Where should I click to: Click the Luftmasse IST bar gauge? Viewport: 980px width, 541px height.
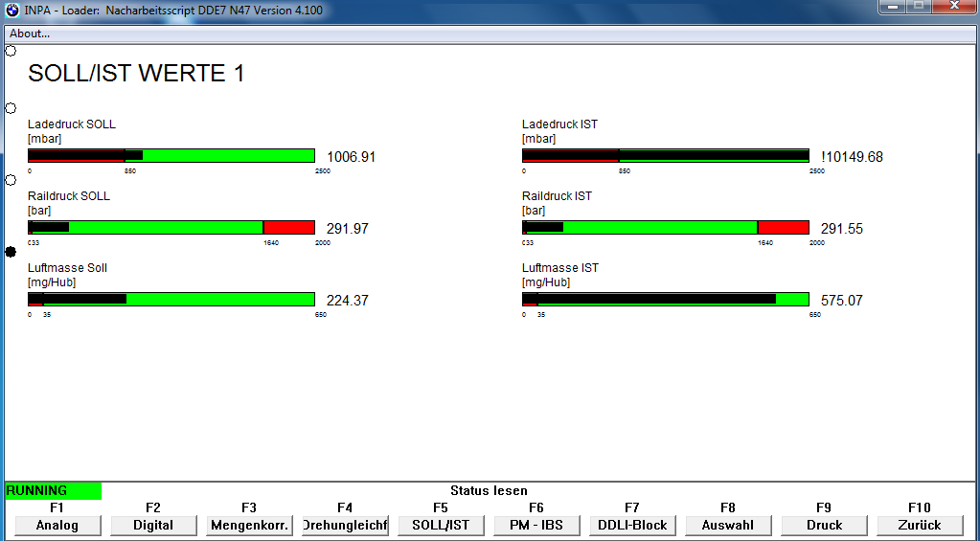point(665,299)
